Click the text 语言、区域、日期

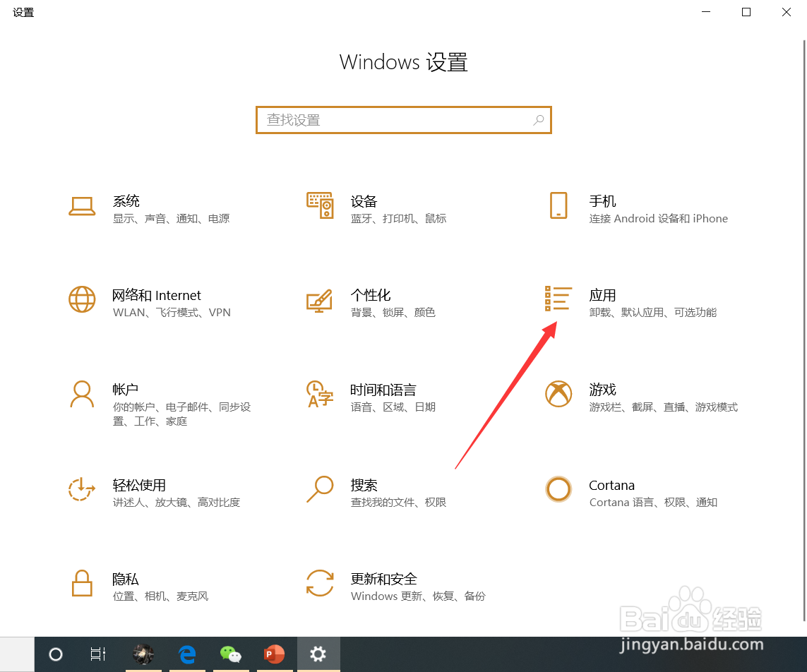point(393,407)
